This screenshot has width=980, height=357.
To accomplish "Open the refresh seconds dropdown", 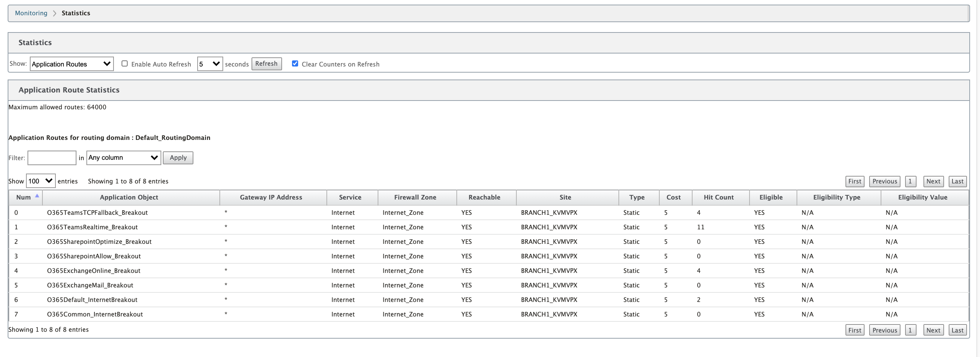I will (x=210, y=64).
